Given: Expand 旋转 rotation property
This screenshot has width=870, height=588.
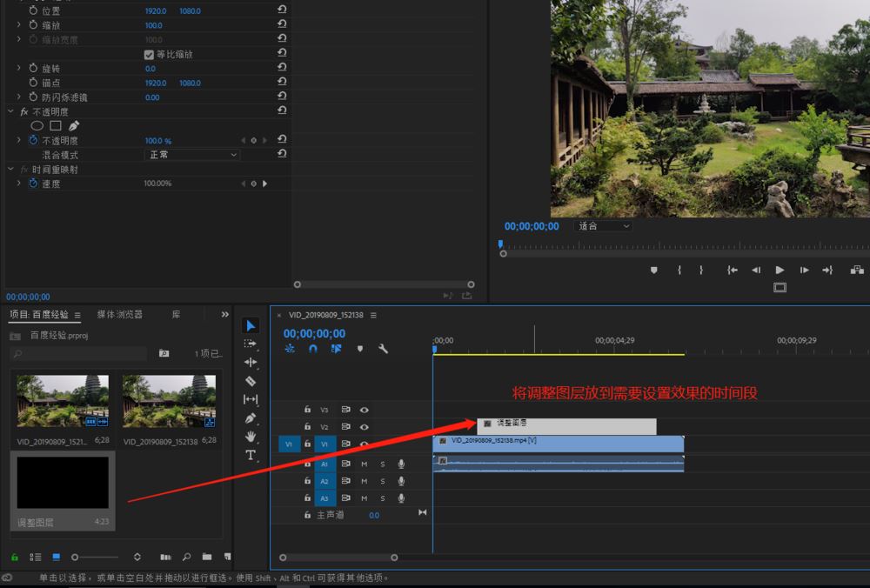Looking at the screenshot, I should click(x=18, y=68).
